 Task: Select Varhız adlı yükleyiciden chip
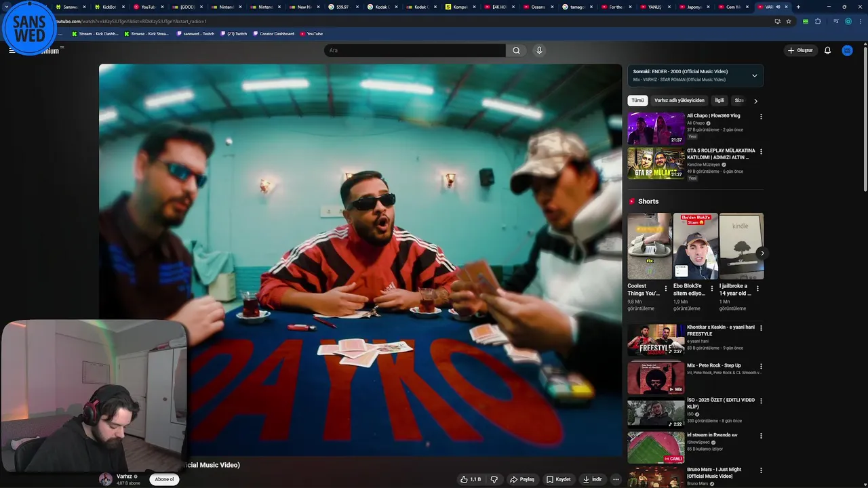click(x=679, y=100)
